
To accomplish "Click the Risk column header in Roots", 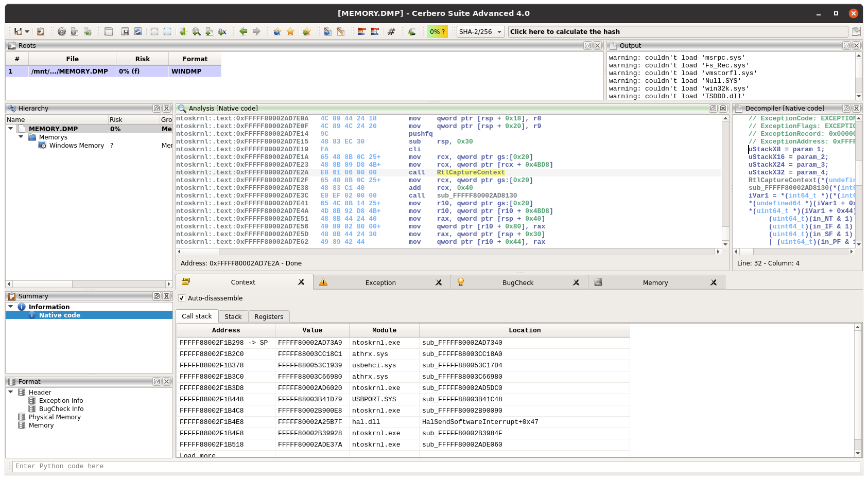I will pos(143,59).
